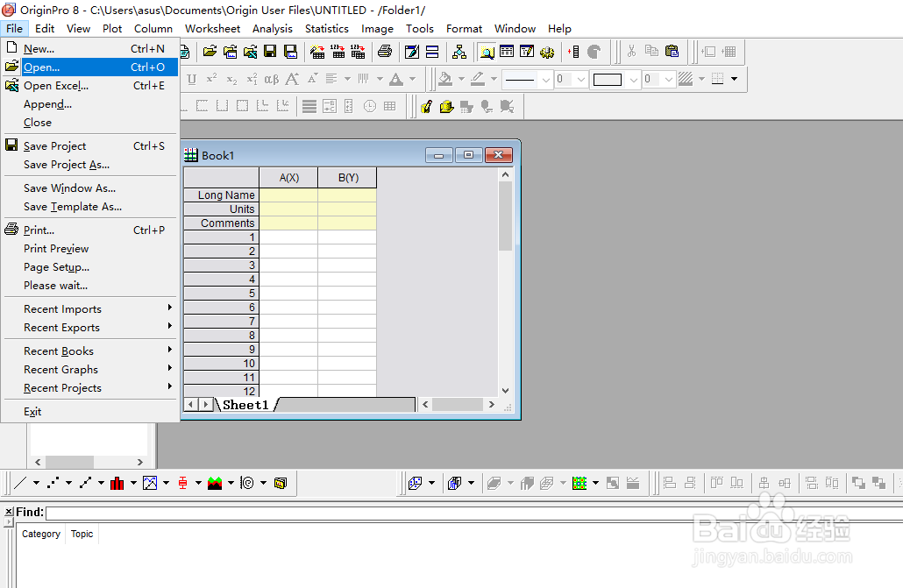903x588 pixels.
Task: Click the pencil annotation icon in third toolbar row
Action: click(x=426, y=107)
